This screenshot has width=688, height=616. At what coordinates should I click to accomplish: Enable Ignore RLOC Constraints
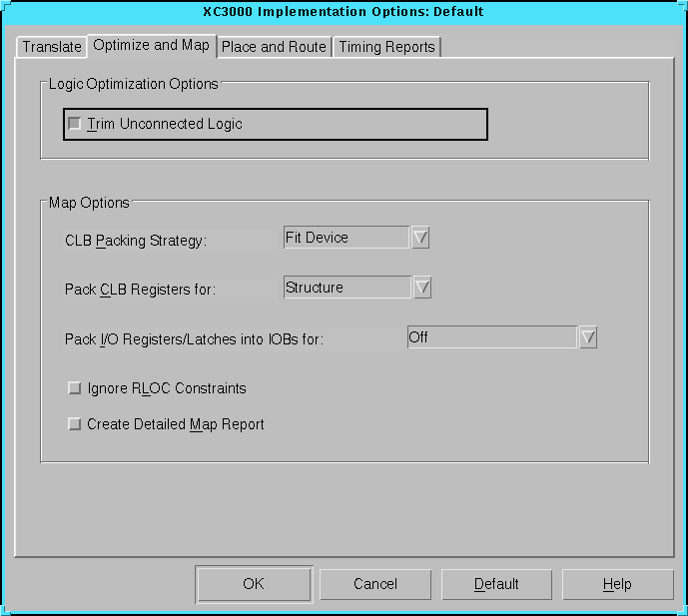point(74,388)
